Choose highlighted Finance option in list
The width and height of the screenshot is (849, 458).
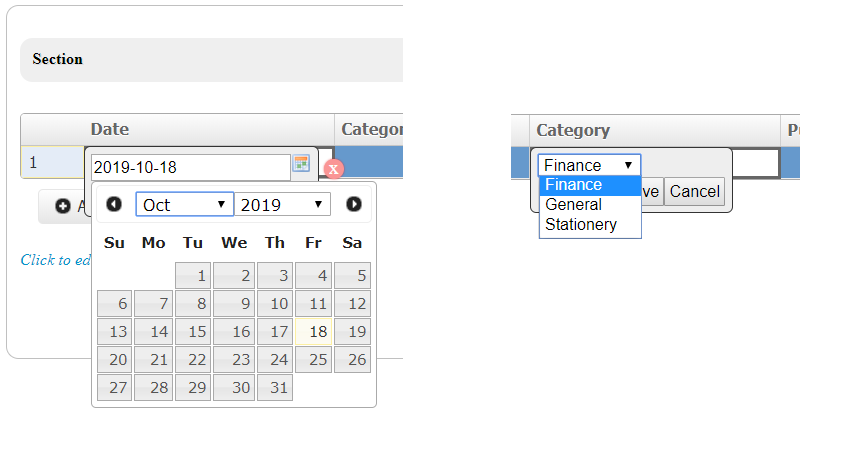pos(574,185)
